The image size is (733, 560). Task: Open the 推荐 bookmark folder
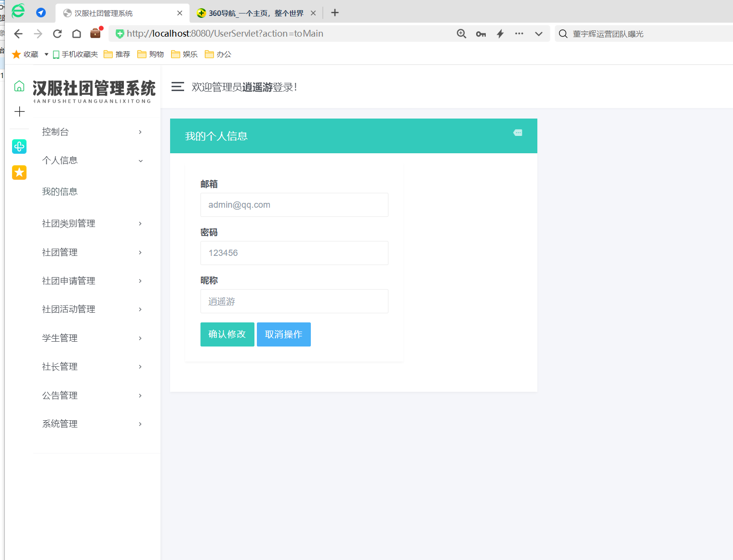click(x=117, y=54)
